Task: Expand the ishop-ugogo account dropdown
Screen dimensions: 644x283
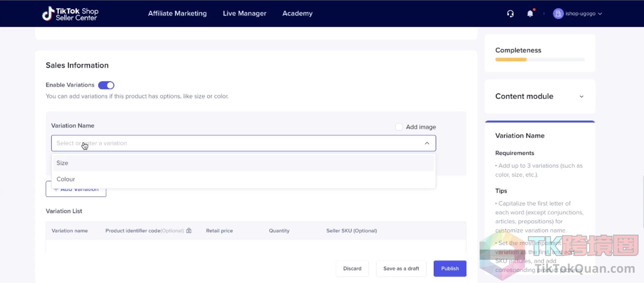Action: (600, 14)
